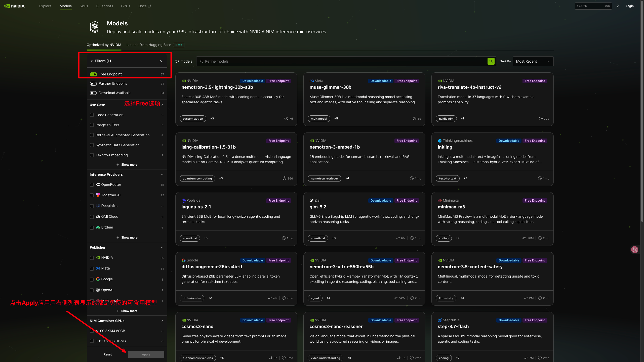The width and height of the screenshot is (644, 362).
Task: Collapse the Inference Providers filter section
Action: [162, 174]
